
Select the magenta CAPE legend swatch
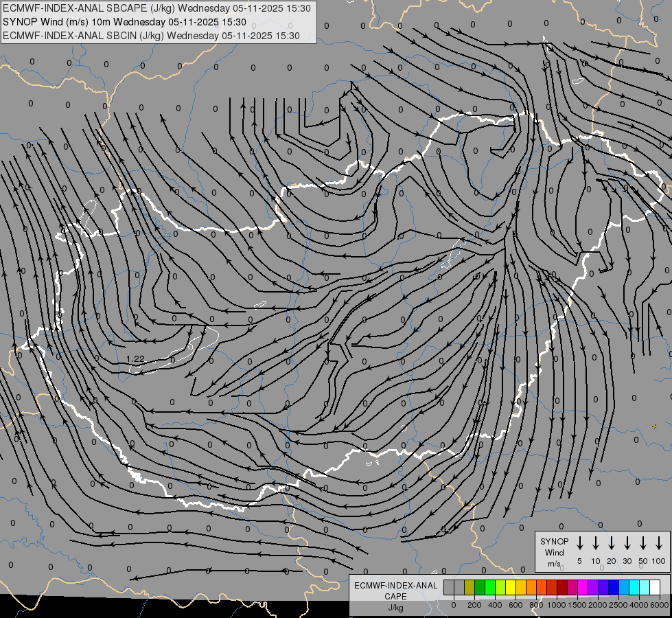click(x=583, y=587)
